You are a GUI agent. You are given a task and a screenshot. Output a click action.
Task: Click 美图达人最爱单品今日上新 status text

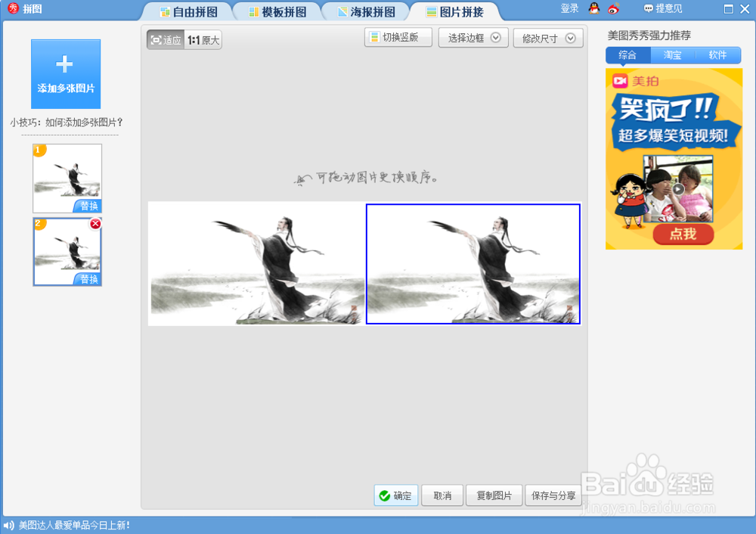tap(74, 526)
